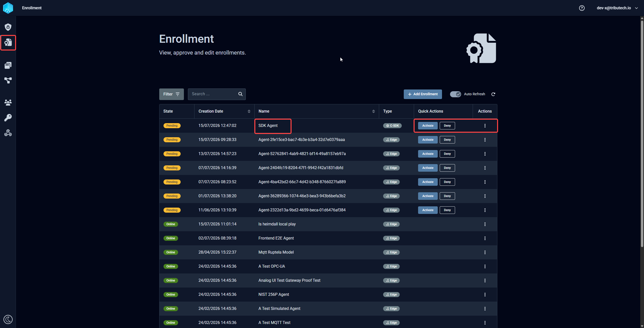Open actions menu for Mqtt Ruptela Model
Screen dimensions: 644x328
(x=485, y=252)
